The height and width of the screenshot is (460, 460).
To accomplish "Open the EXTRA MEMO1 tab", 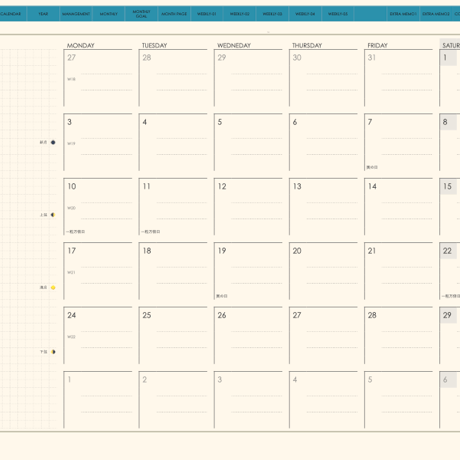I will pyautogui.click(x=403, y=14).
